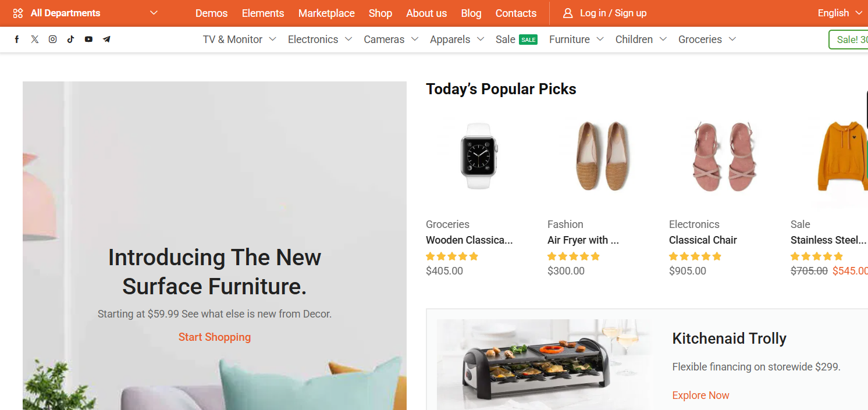This screenshot has height=410, width=868.
Task: Open the Sale category with green badge
Action: 516,40
